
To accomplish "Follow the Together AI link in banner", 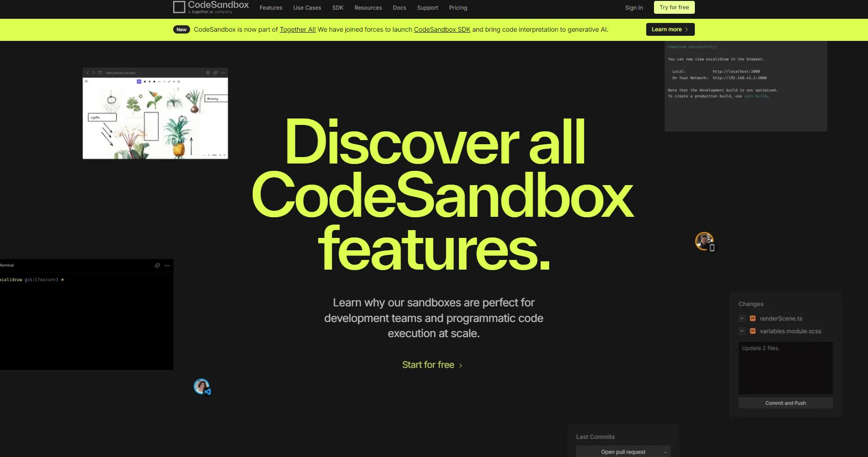I will tap(297, 29).
